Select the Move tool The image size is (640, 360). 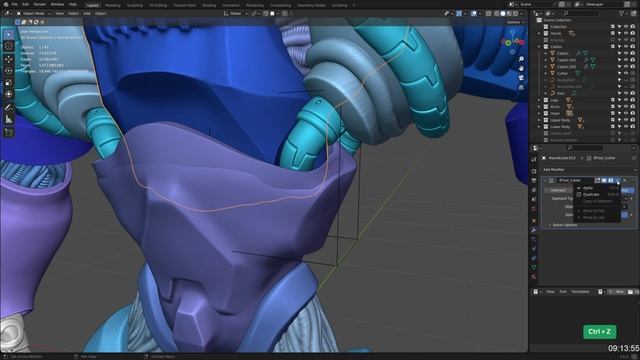pyautogui.click(x=9, y=59)
